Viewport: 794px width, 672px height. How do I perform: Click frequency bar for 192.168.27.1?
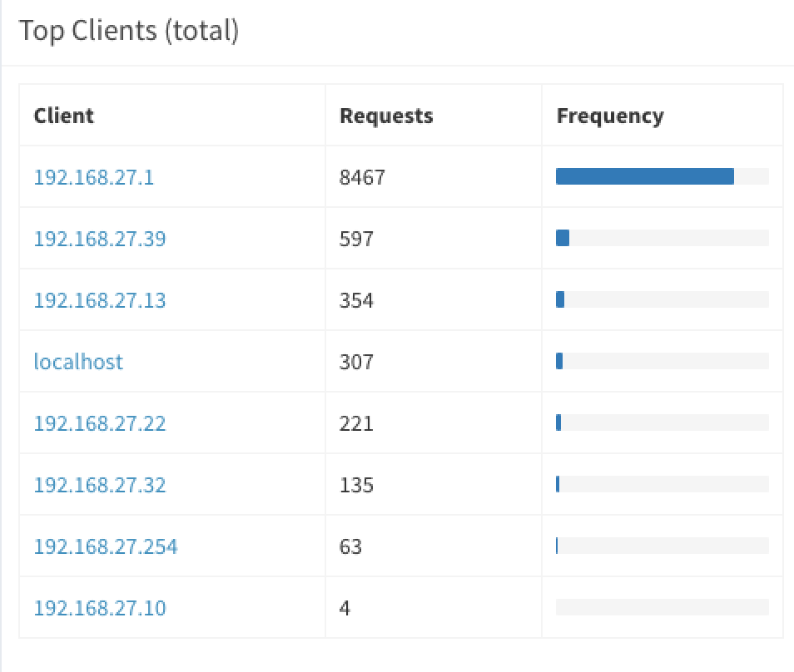click(x=662, y=176)
